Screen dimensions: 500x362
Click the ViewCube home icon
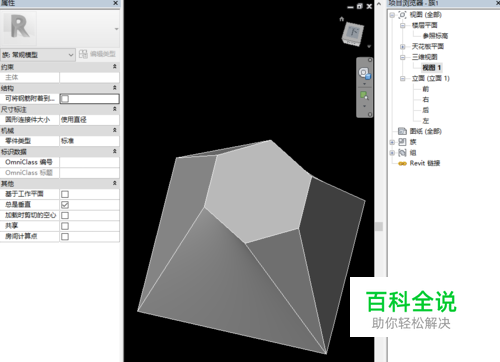[341, 19]
